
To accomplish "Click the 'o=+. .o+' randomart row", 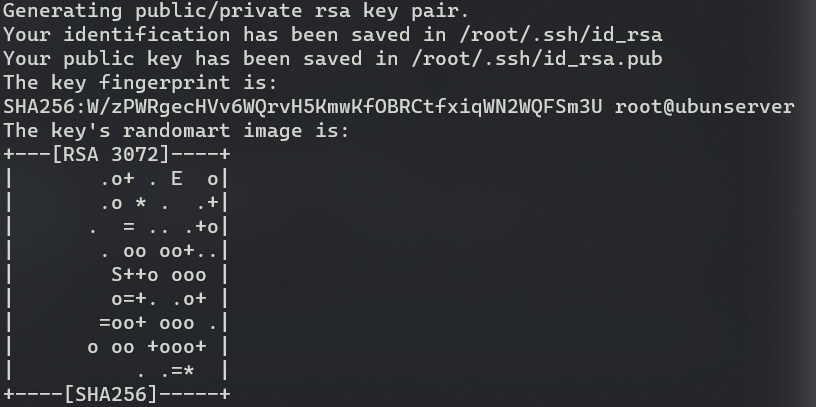I will pyautogui.click(x=159, y=299).
